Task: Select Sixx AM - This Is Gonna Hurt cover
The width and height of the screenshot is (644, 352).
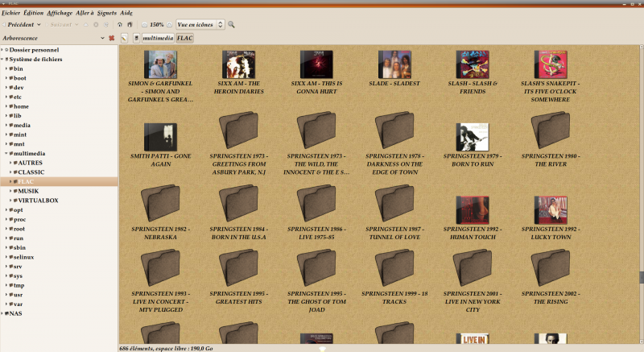Action: coord(316,64)
